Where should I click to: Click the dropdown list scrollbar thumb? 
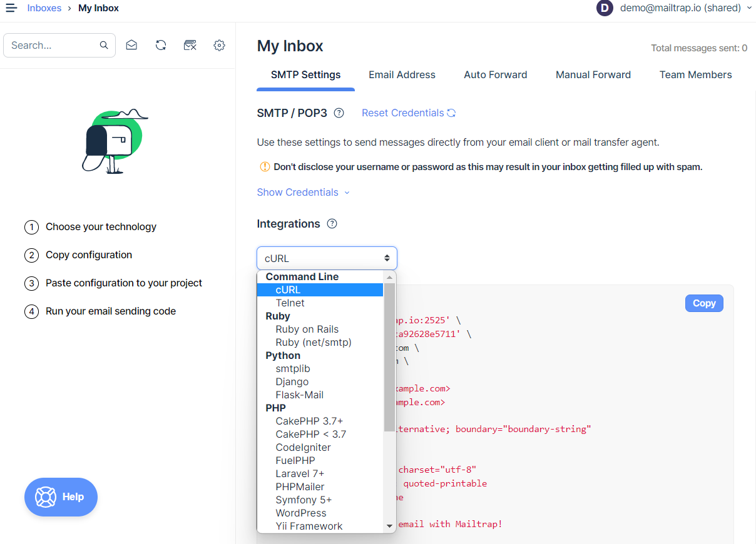click(x=389, y=356)
